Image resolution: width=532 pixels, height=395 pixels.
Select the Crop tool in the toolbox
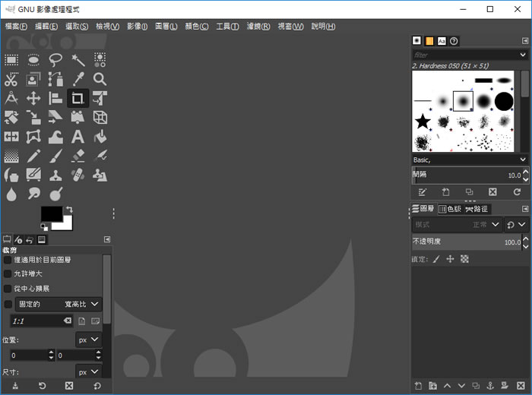(78, 98)
